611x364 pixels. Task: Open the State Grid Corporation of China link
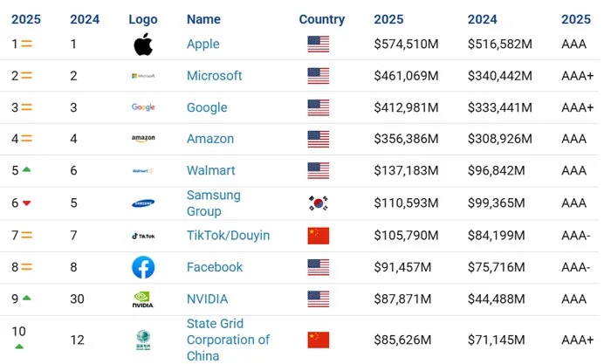[229, 340]
